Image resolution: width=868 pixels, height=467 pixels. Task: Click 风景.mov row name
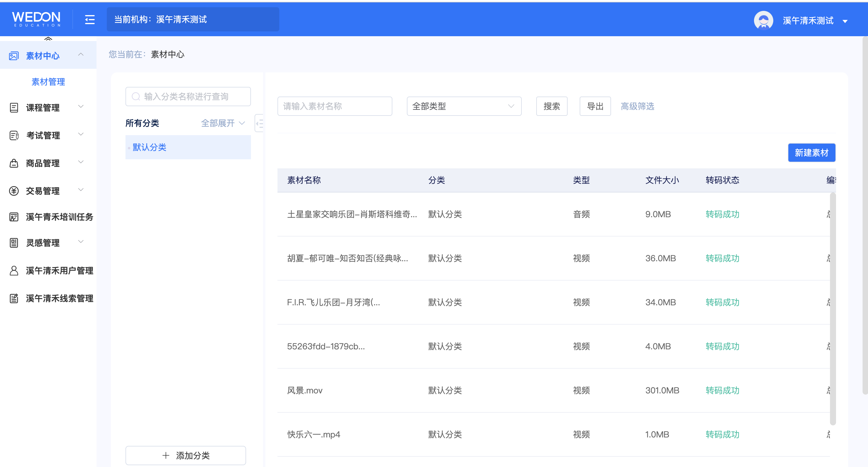pos(305,390)
